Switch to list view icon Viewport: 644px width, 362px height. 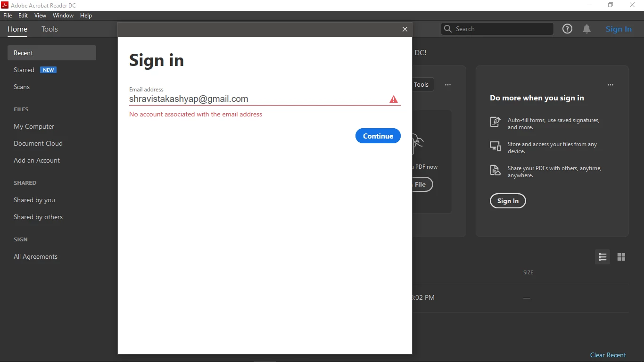(603, 257)
